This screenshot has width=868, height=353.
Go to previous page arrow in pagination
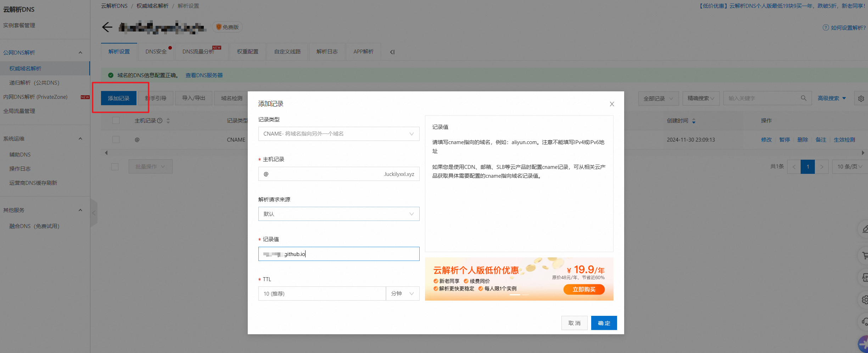click(794, 166)
